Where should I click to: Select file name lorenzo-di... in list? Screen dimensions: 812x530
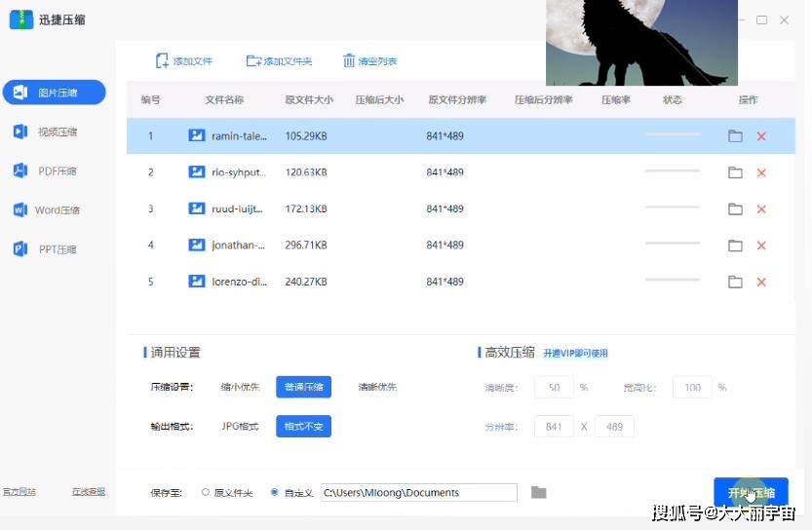(x=239, y=282)
